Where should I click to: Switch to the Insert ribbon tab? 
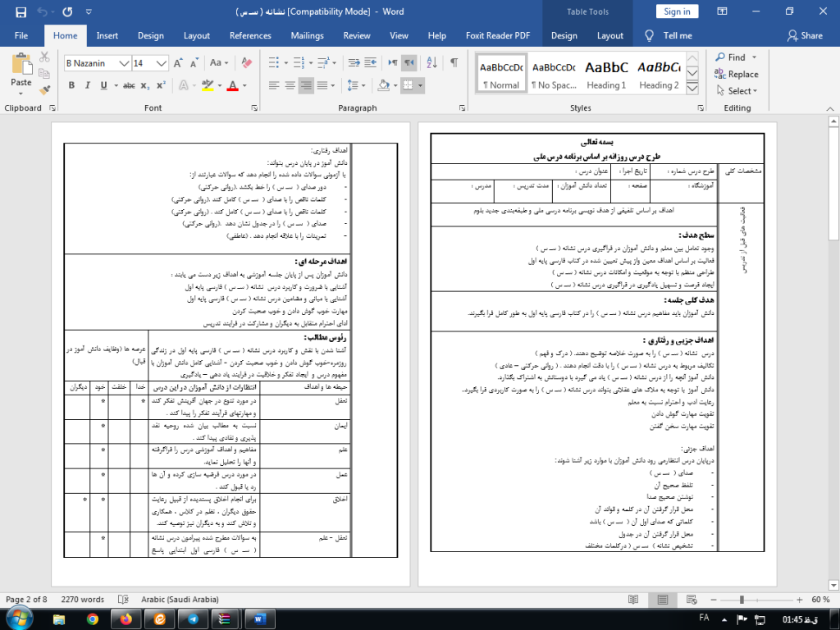(107, 35)
